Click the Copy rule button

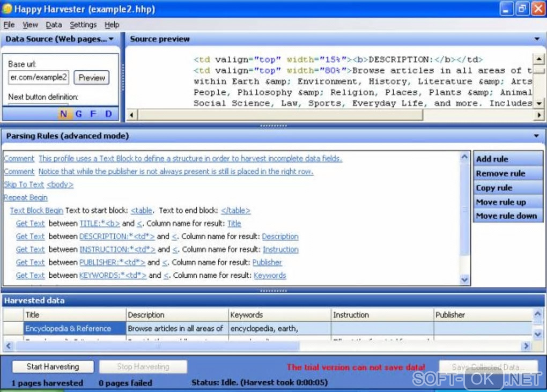[x=507, y=188]
